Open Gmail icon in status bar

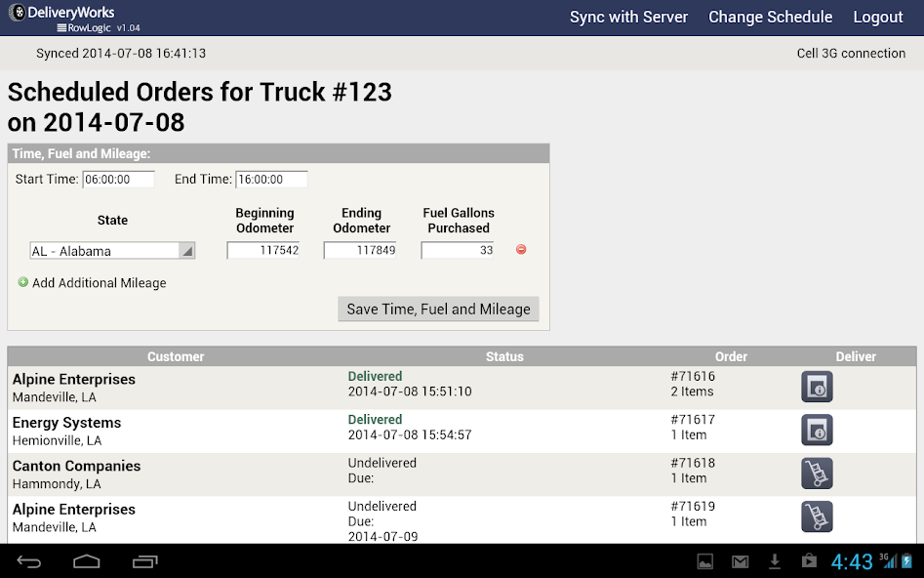click(x=740, y=561)
